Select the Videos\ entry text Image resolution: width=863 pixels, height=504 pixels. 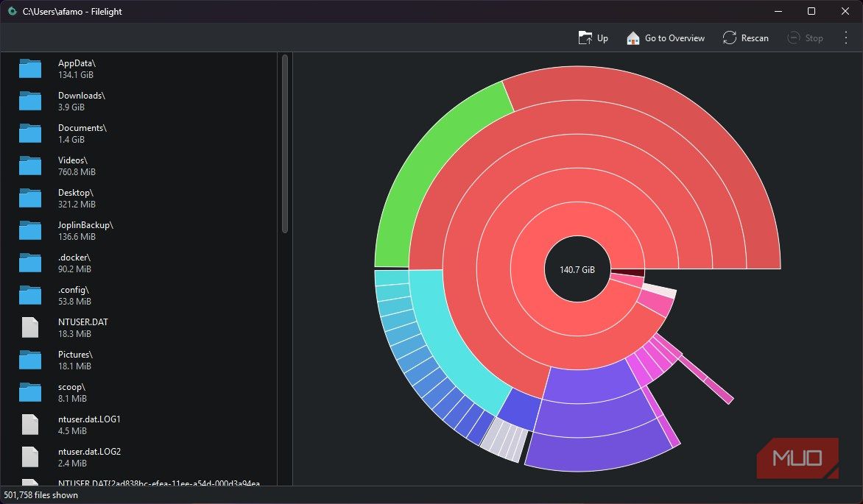pyautogui.click(x=73, y=160)
